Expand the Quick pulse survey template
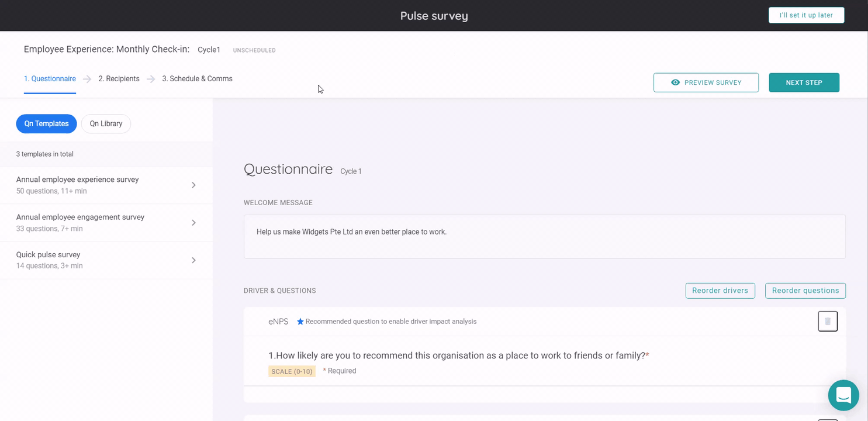 (193, 260)
